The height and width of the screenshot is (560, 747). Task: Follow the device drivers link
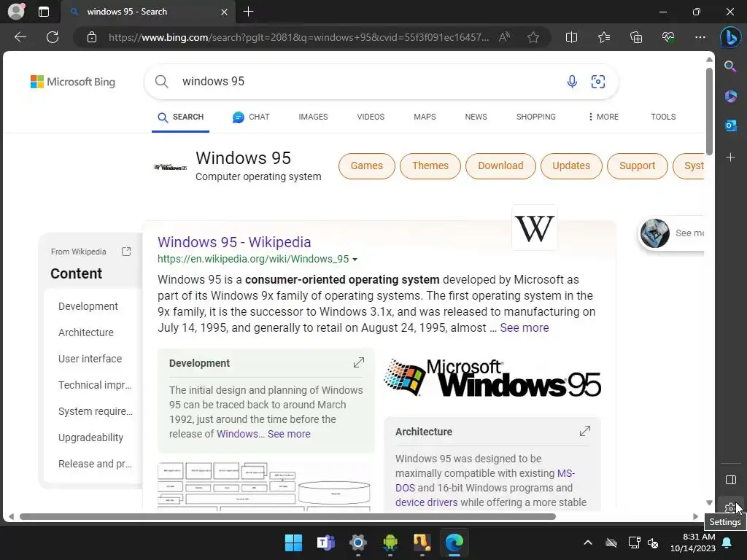click(426, 502)
